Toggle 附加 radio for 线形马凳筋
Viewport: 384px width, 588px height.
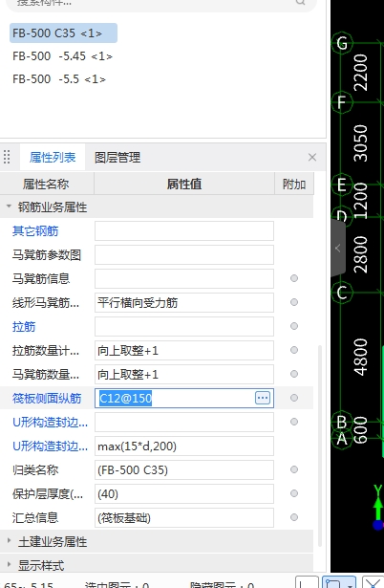[294, 302]
